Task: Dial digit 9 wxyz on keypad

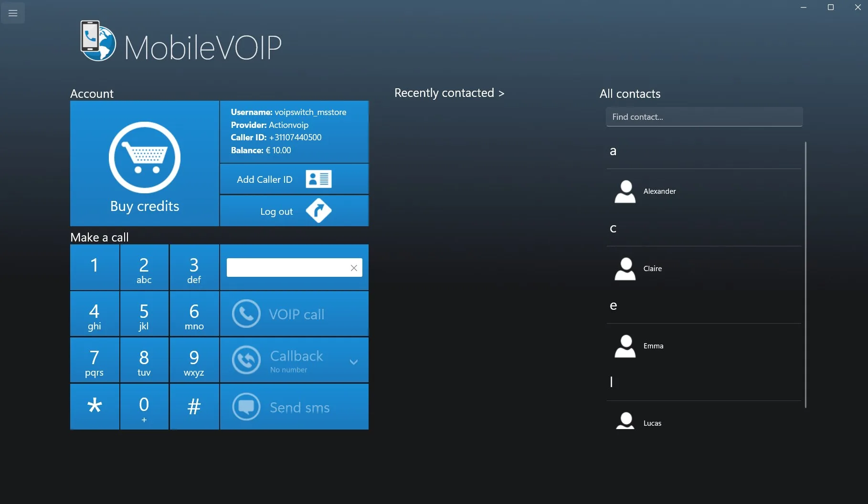Action: click(x=194, y=360)
